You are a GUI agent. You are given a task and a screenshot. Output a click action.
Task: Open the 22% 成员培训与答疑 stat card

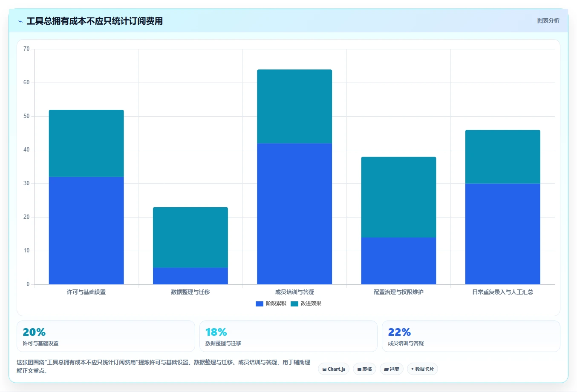tap(471, 336)
